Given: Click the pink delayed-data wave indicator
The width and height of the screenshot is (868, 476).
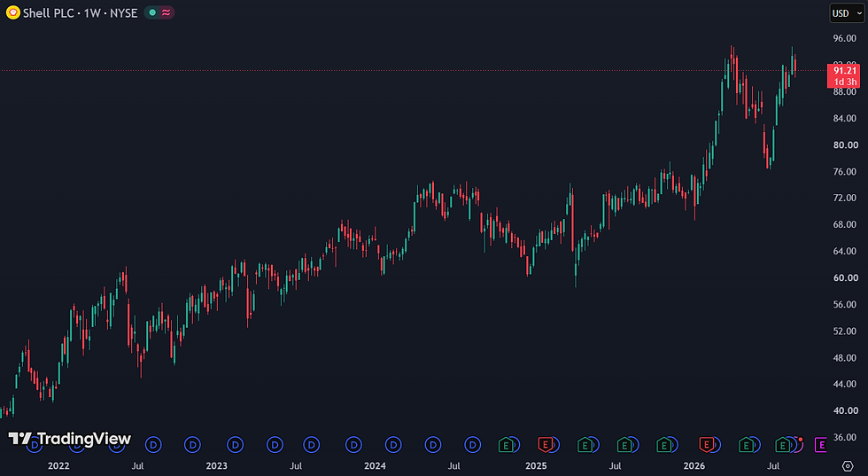Looking at the screenshot, I should coord(167,12).
